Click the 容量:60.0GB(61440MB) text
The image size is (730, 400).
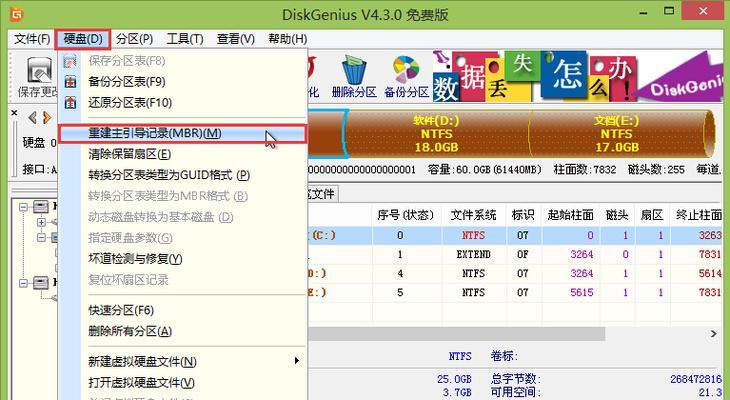(485, 169)
